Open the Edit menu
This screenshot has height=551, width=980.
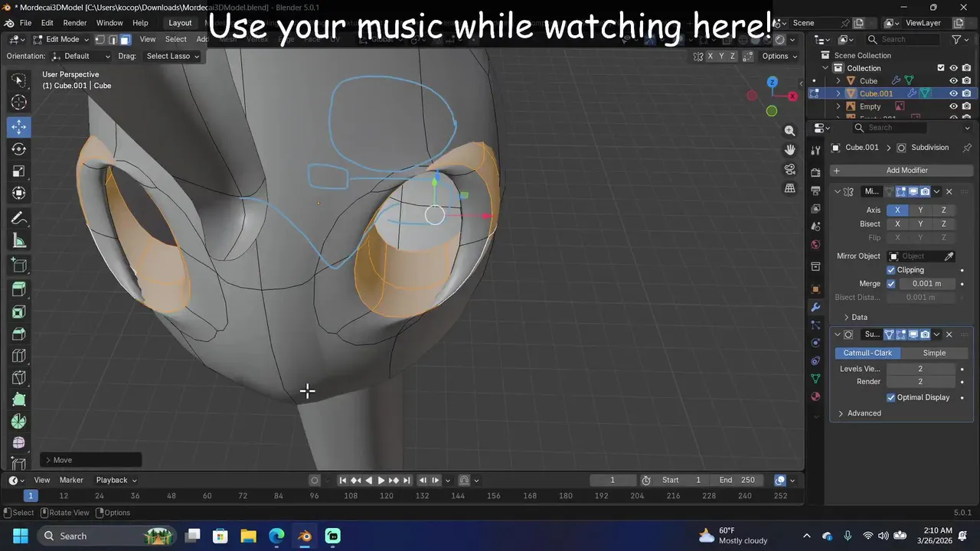[47, 23]
